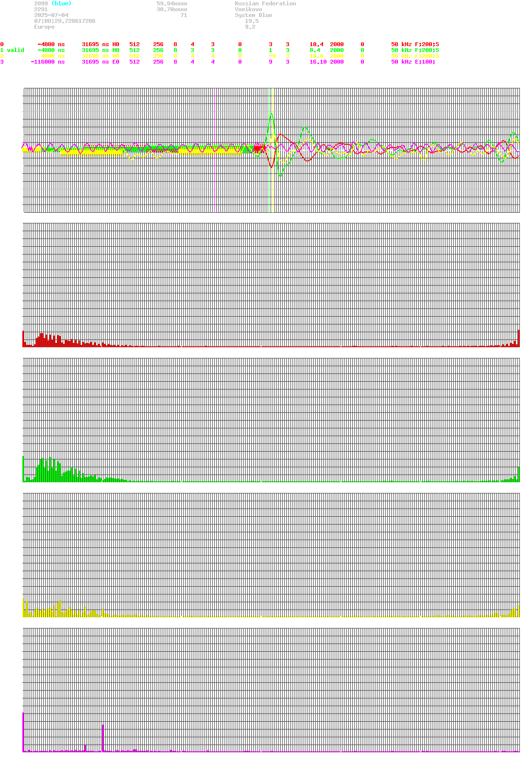Viewport: 532px width, 763px height.
Task: Click the 'Russian Federation' country text
Action: 265,3
